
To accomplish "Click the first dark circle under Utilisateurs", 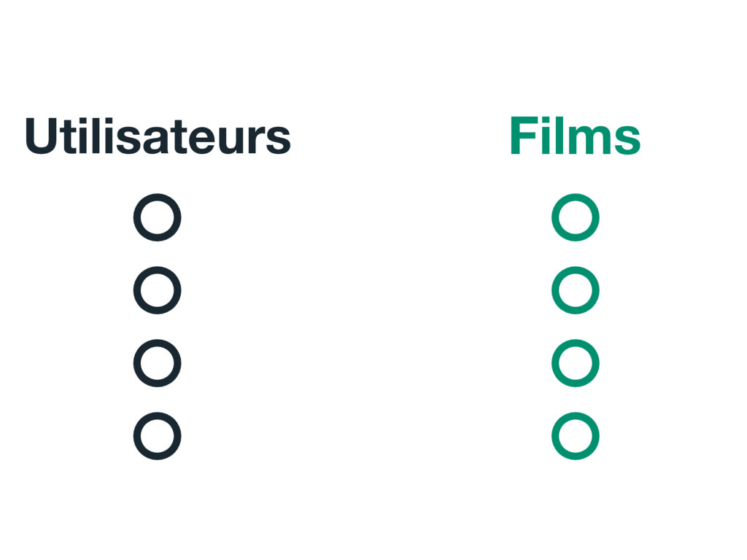I will click(x=158, y=217).
